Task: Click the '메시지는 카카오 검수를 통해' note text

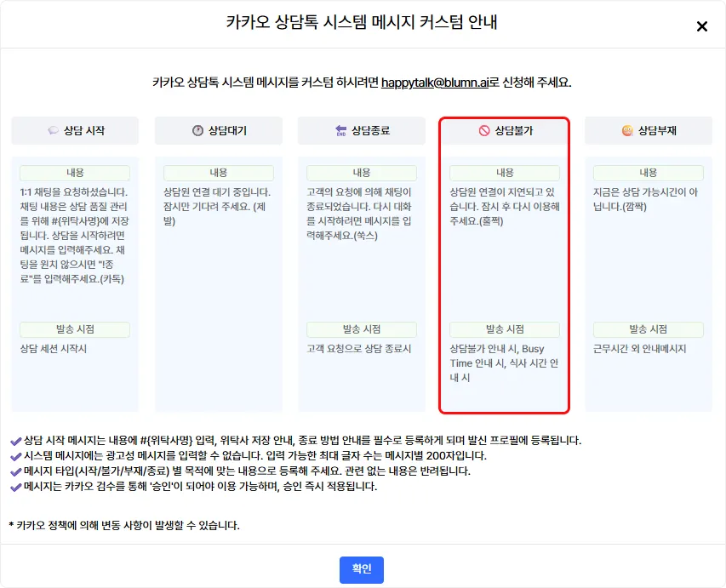Action: (201, 486)
